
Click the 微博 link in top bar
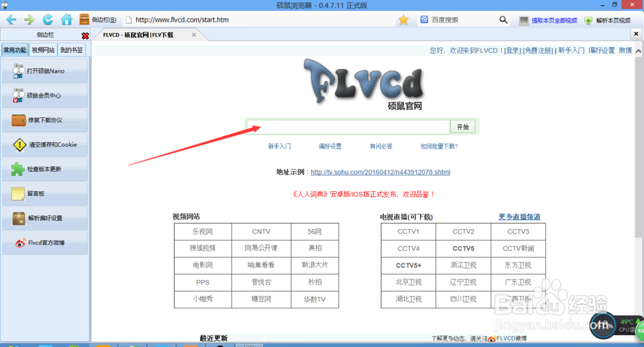pyautogui.click(x=625, y=50)
